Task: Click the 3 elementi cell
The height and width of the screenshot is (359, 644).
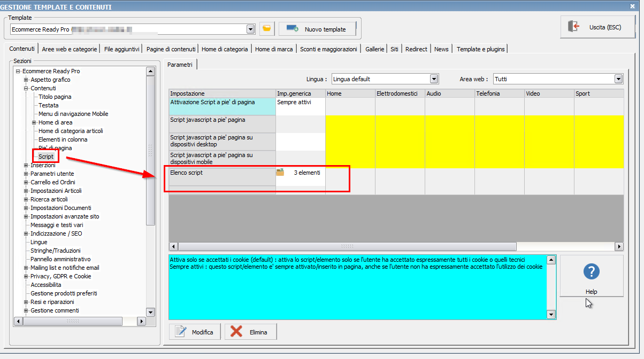Action: (301, 177)
